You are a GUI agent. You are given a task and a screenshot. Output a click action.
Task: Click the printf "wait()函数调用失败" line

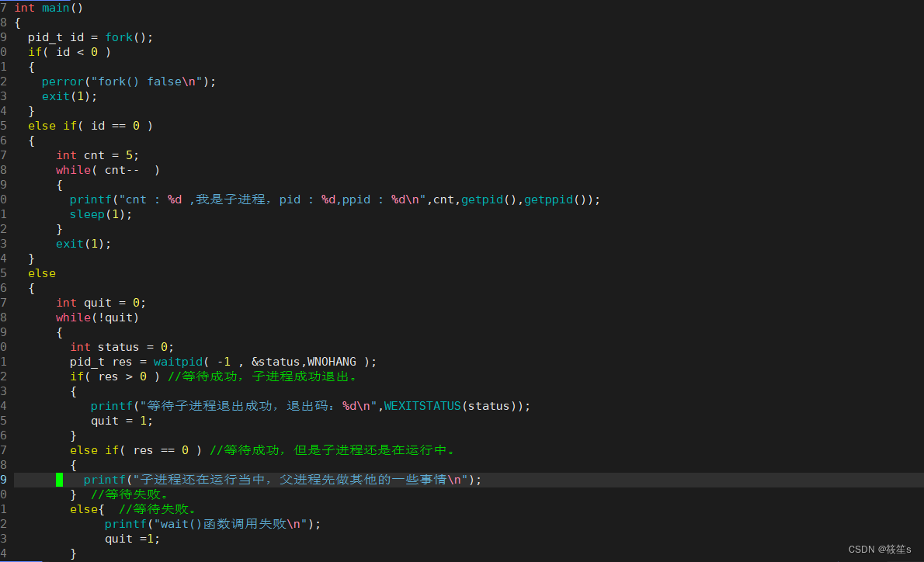(213, 524)
